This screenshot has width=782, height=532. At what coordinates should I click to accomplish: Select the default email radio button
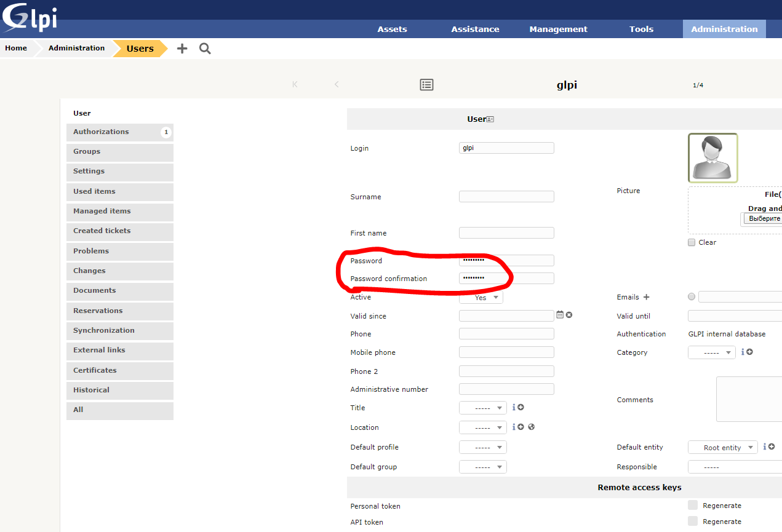[x=692, y=296]
